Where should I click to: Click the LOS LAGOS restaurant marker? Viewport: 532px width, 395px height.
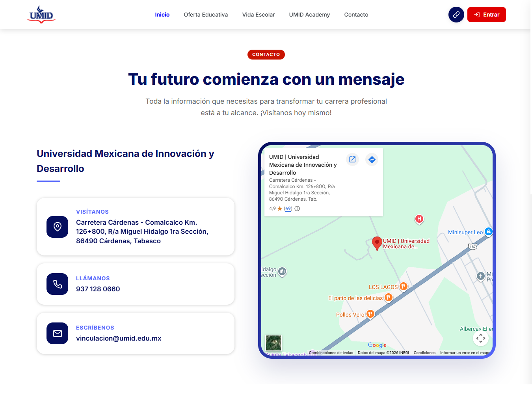(x=404, y=287)
